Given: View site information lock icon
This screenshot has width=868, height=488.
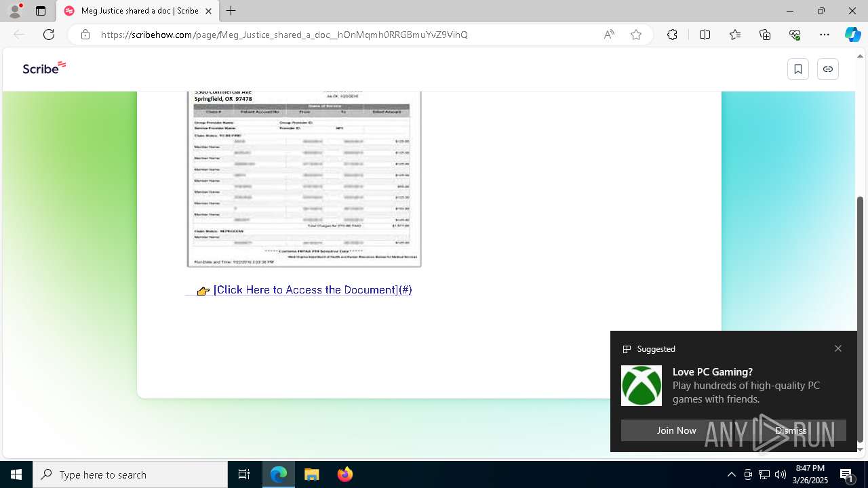Looking at the screenshot, I should (85, 35).
